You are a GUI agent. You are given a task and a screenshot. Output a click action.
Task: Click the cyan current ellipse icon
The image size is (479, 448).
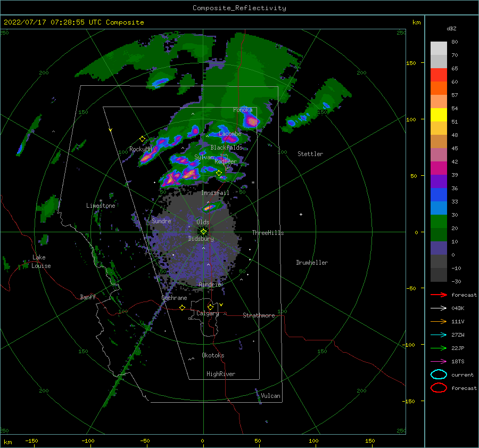tap(439, 374)
